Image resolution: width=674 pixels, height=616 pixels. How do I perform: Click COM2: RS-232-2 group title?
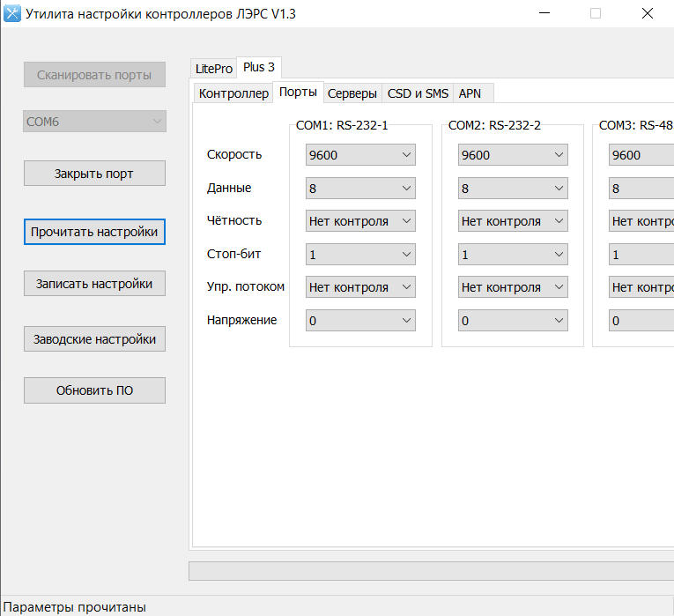click(494, 125)
